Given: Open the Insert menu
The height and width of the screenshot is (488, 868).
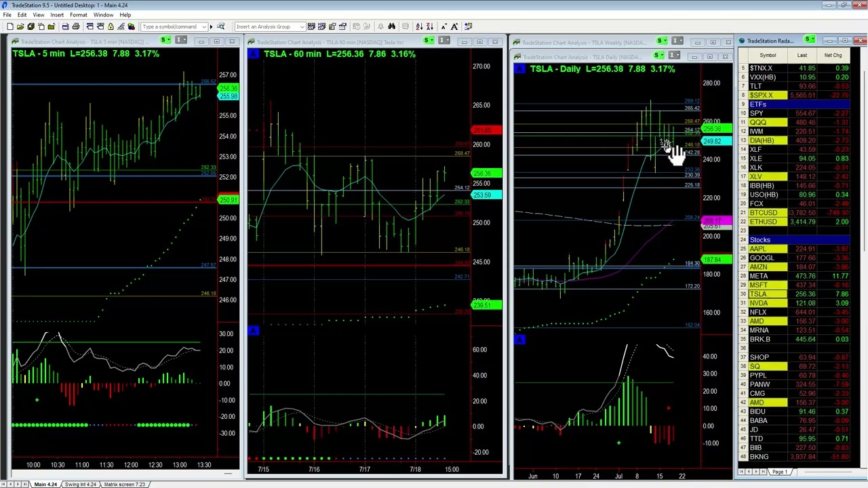Looking at the screenshot, I should click(57, 15).
